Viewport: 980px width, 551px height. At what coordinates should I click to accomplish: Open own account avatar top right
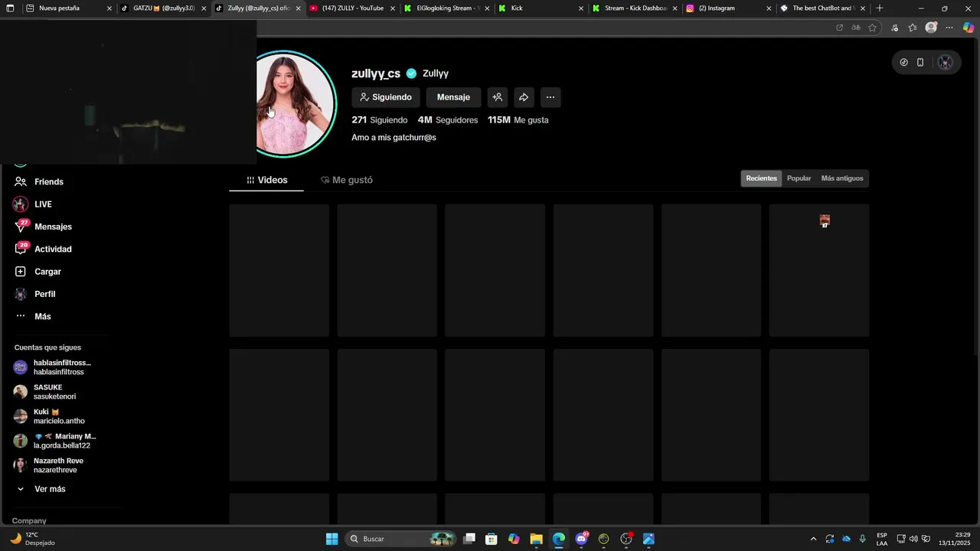pos(946,63)
